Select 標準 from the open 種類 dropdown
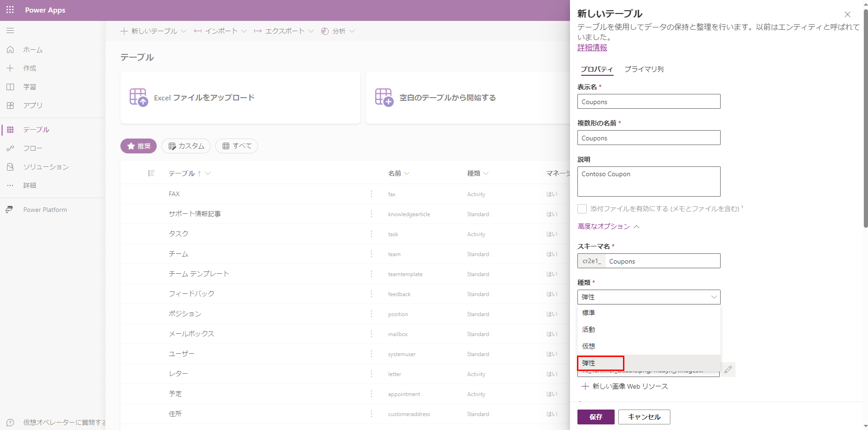The width and height of the screenshot is (868, 430). pos(589,312)
